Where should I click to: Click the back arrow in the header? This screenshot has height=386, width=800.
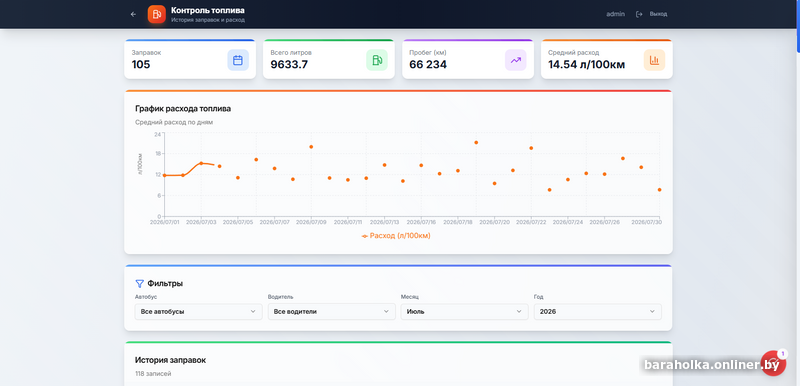tap(133, 14)
